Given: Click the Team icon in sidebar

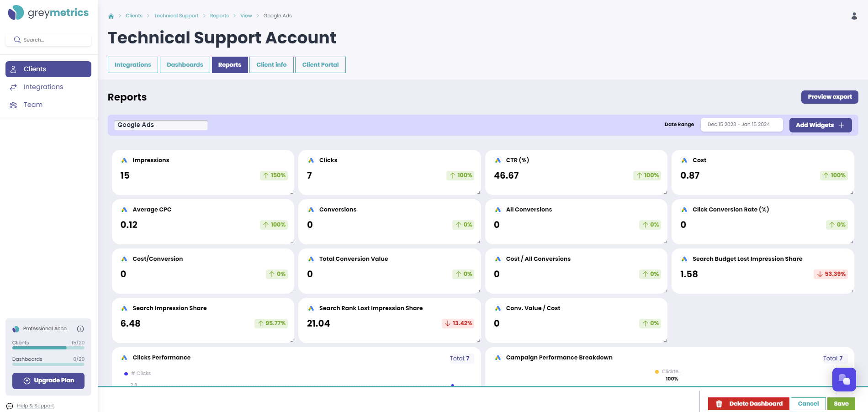Looking at the screenshot, I should tap(13, 105).
